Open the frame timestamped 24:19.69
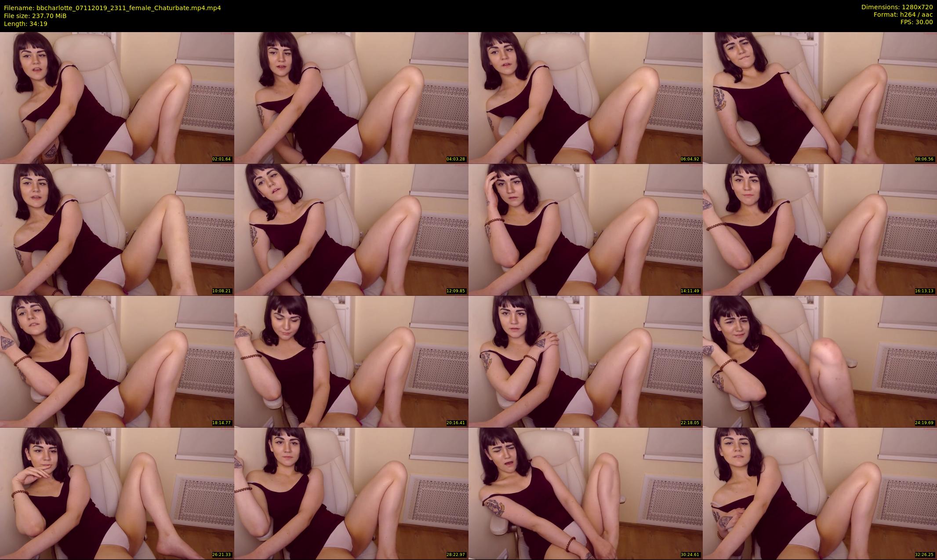This screenshot has height=560, width=937. tap(820, 361)
